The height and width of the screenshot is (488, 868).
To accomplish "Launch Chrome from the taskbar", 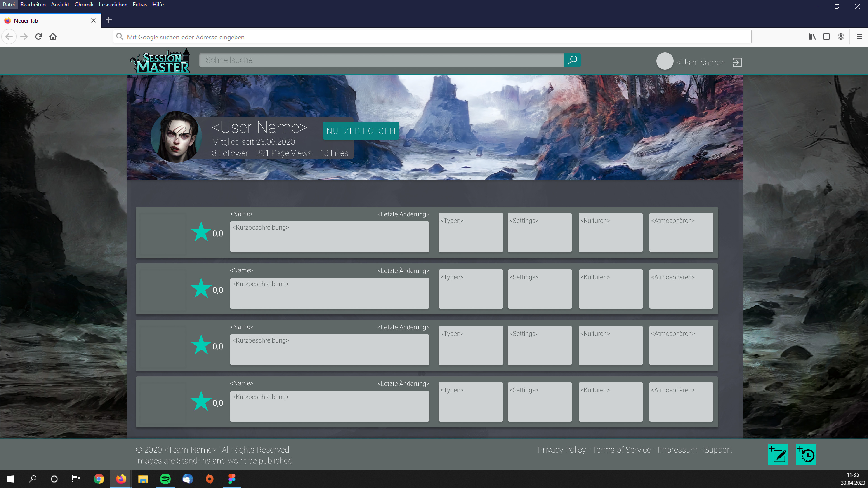I will tap(99, 479).
